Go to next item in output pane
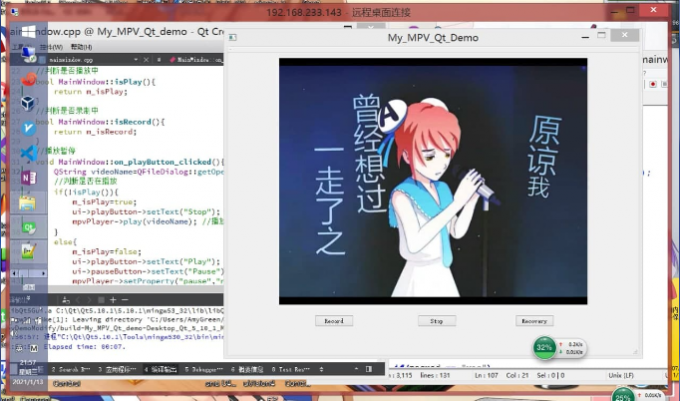The height and width of the screenshot is (401, 680). point(89,300)
